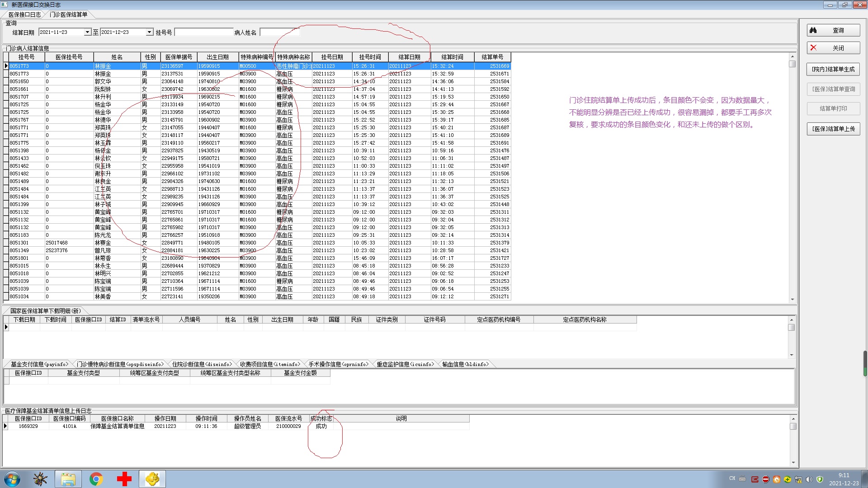Click the [医保]结算单上传 button
Screen dimensions: 868x488
pyautogui.click(x=833, y=129)
